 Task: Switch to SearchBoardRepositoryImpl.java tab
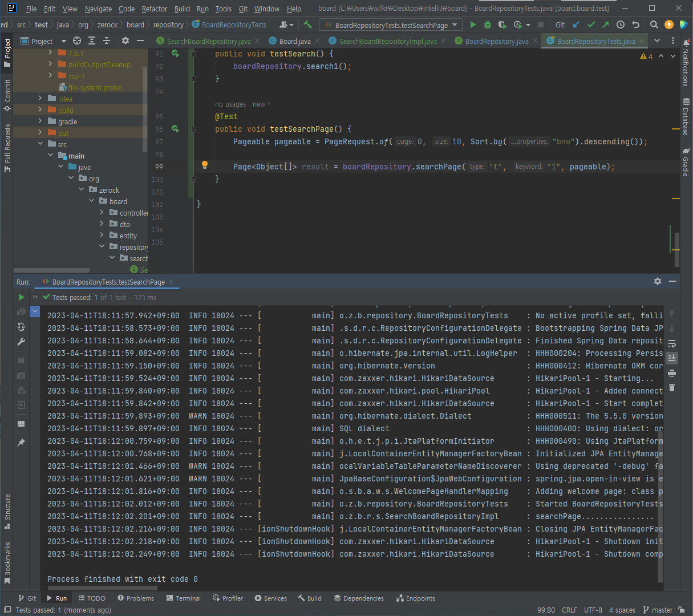(387, 41)
